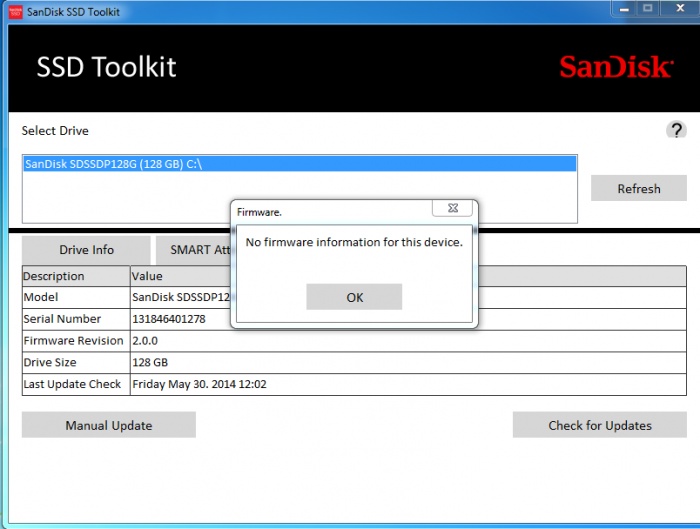Select the Serial Number row
The image size is (700, 529).
(x=62, y=319)
